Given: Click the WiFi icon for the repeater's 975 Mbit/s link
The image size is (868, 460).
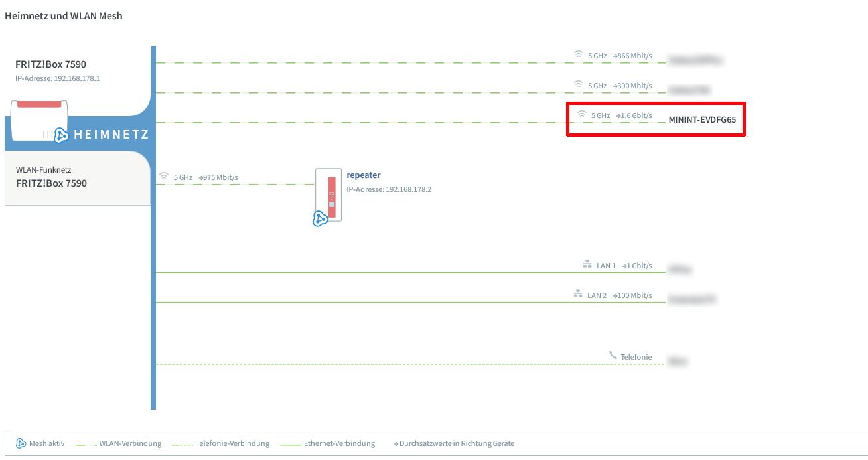Looking at the screenshot, I should point(164,177).
